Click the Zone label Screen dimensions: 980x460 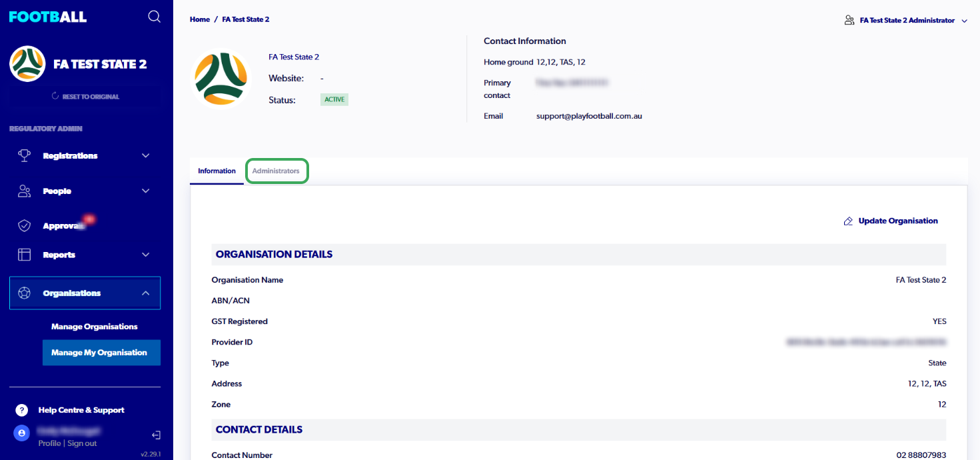[221, 405]
